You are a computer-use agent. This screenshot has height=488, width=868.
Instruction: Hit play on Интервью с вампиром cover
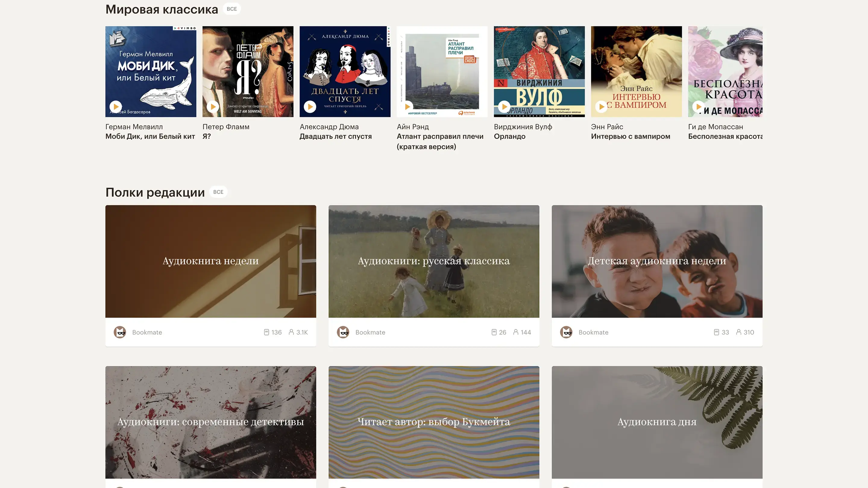[x=601, y=107]
